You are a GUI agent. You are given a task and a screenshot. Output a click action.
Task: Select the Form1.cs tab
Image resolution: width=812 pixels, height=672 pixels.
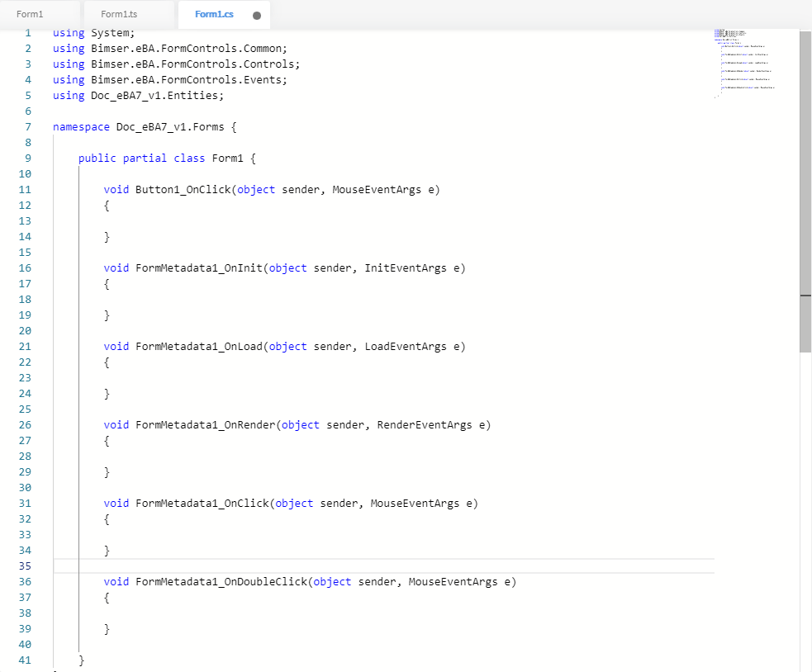pyautogui.click(x=214, y=15)
